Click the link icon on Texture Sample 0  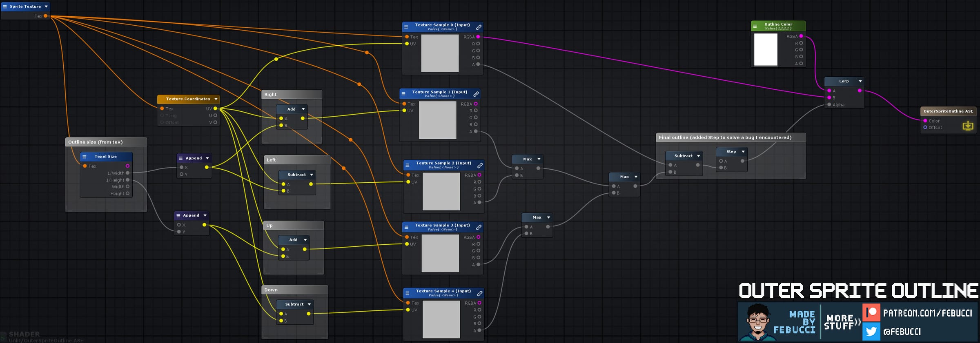pyautogui.click(x=479, y=27)
